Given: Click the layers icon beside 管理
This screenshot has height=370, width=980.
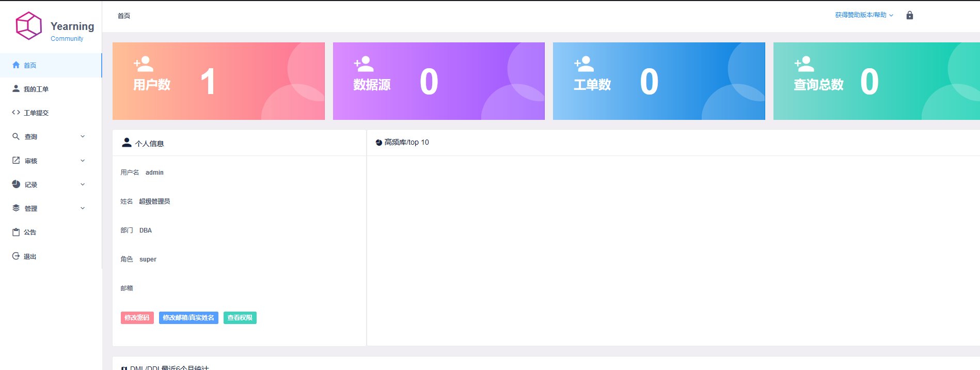Looking at the screenshot, I should point(16,208).
